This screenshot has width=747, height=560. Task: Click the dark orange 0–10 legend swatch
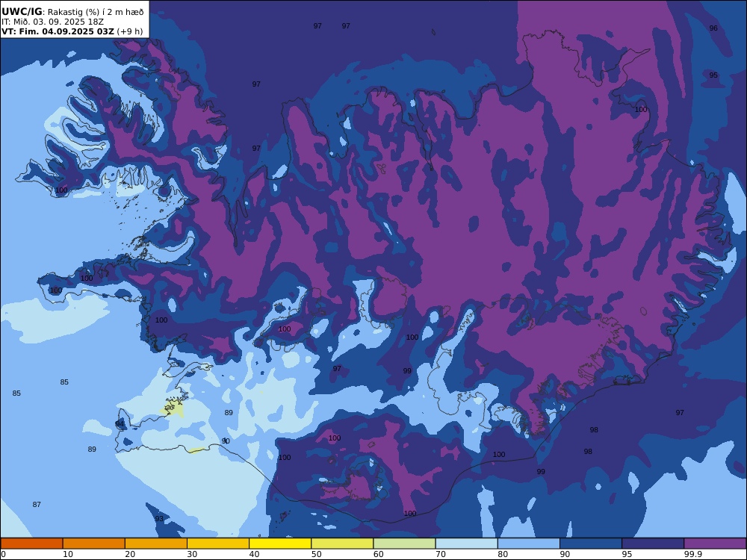tap(31, 544)
